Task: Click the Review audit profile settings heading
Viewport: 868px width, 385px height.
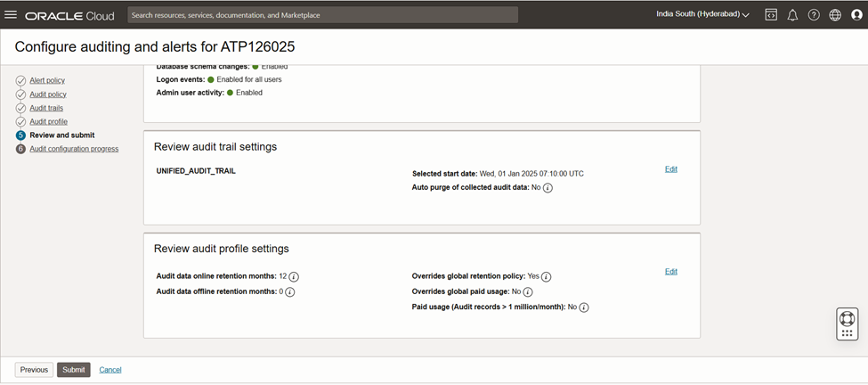Action: click(x=222, y=249)
